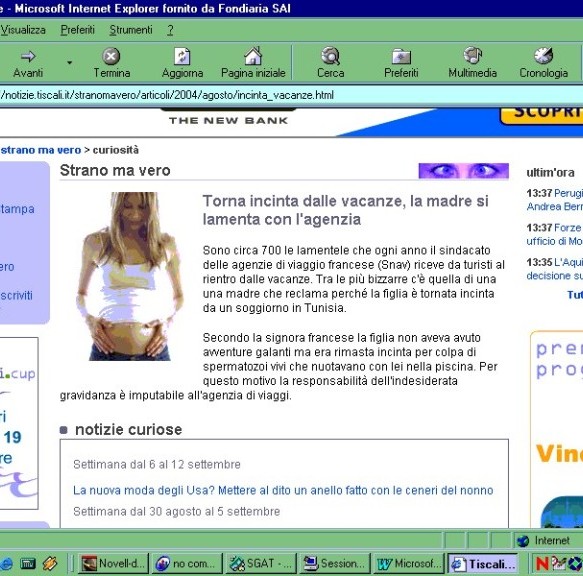
Task: Open the Cerca search tool
Action: tap(330, 56)
